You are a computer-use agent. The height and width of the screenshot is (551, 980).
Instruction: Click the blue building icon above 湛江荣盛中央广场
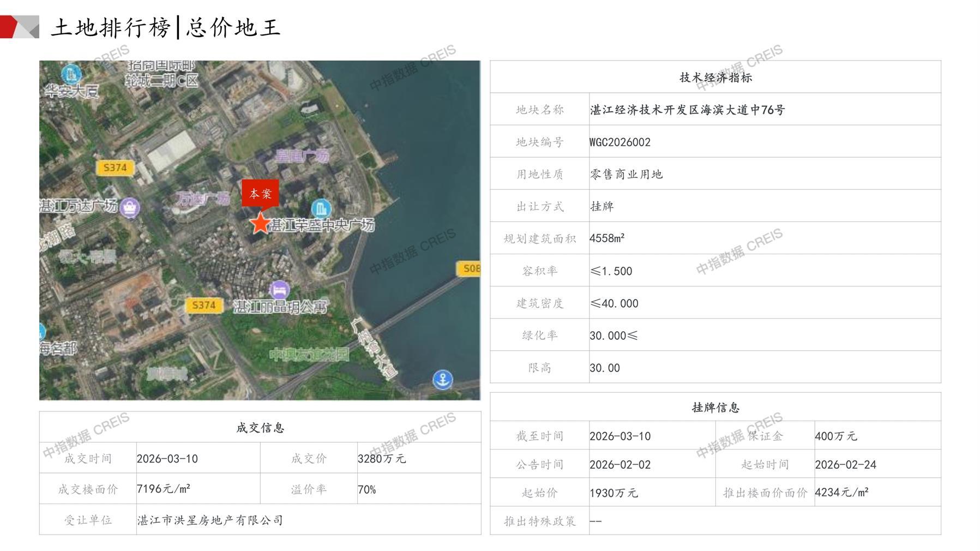pos(321,208)
